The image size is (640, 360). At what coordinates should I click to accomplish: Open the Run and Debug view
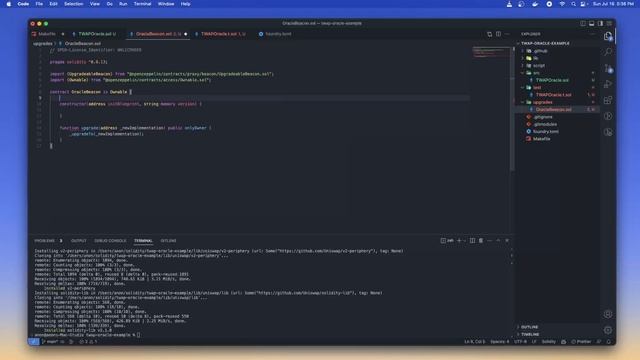[x=608, y=84]
